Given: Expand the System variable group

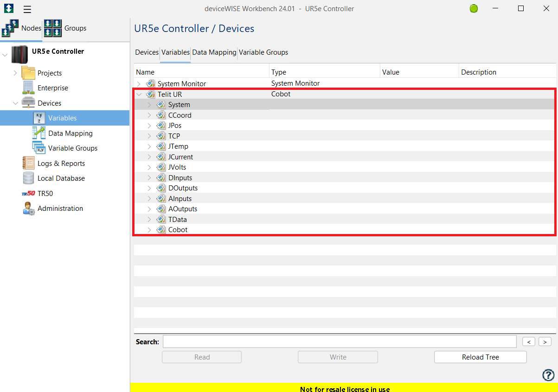Looking at the screenshot, I should tap(149, 105).
